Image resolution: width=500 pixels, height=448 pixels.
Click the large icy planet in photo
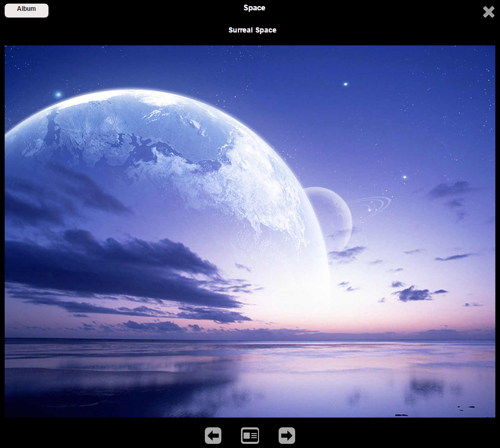pos(170,170)
